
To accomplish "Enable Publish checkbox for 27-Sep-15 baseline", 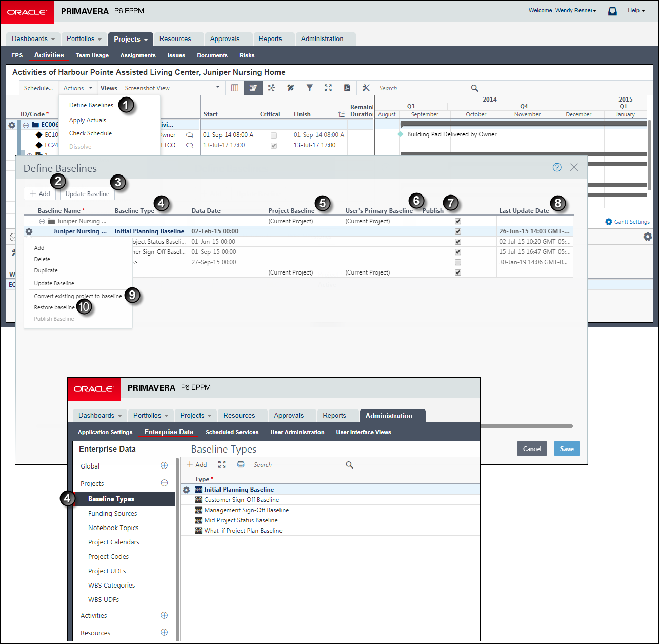I will point(458,262).
